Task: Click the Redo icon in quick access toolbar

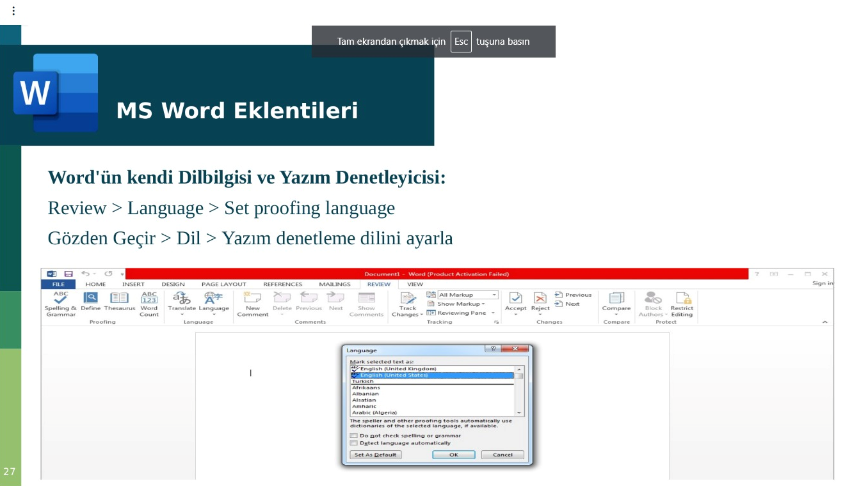Action: [108, 274]
